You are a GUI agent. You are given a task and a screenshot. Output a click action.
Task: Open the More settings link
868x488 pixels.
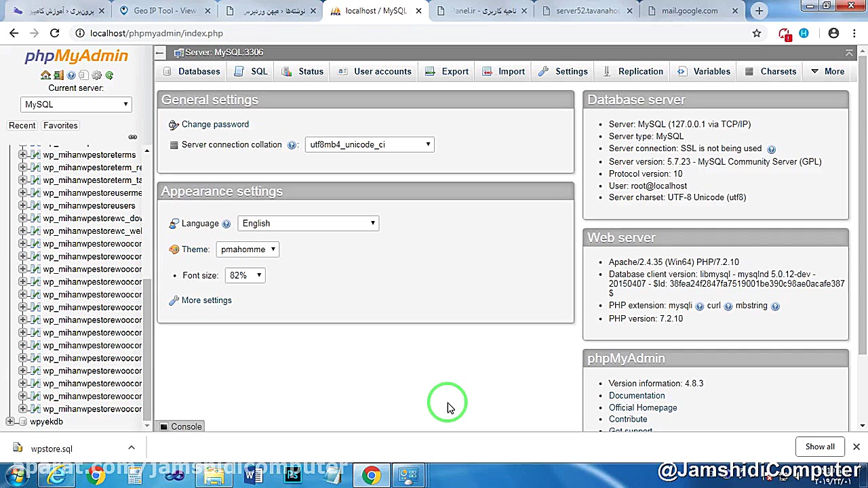pos(207,300)
